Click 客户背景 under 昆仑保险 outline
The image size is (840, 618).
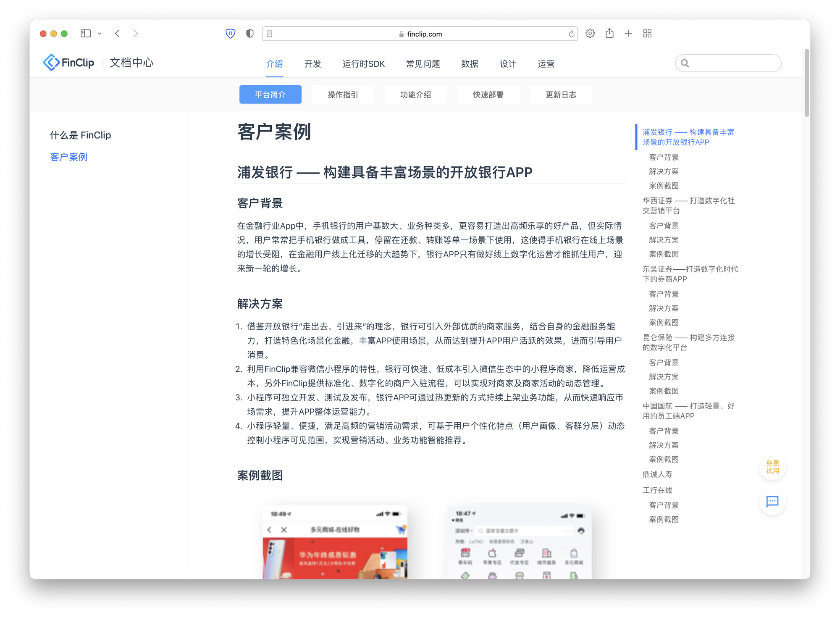pyautogui.click(x=664, y=363)
